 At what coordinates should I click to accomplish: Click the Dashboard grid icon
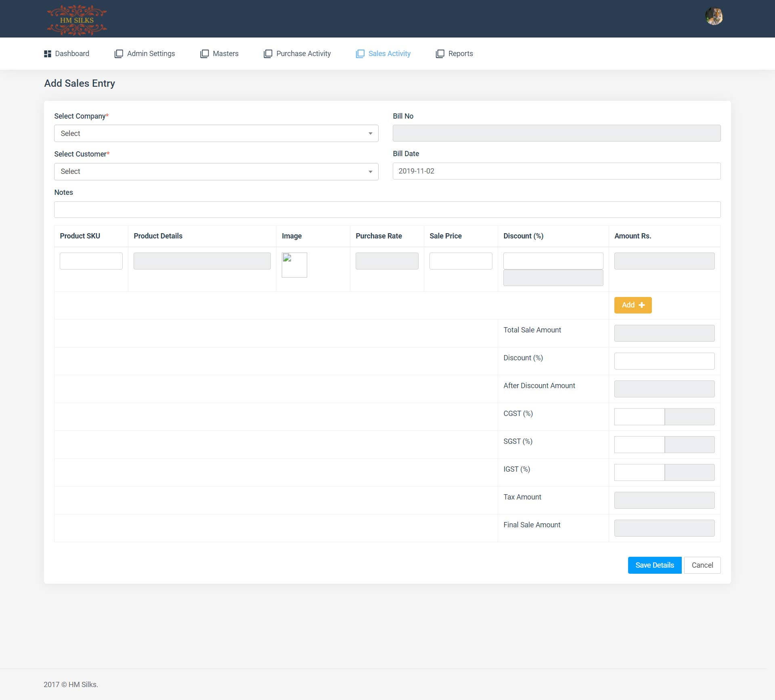click(48, 54)
